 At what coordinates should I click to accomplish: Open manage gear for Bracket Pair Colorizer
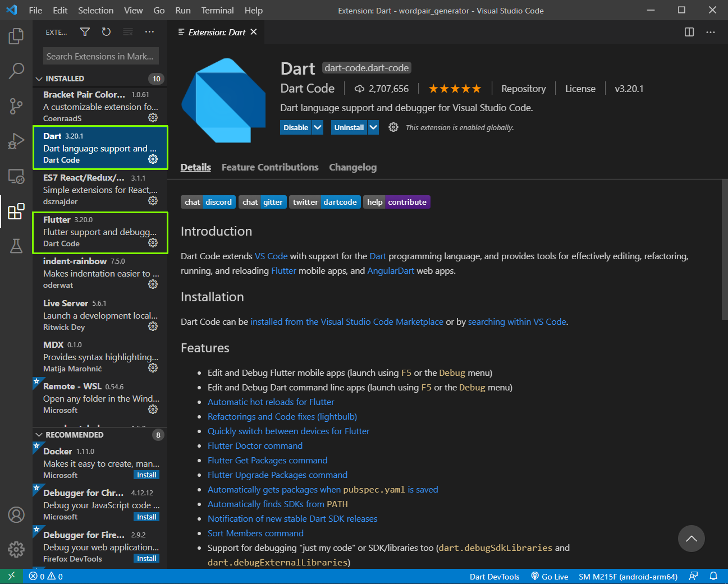153,118
